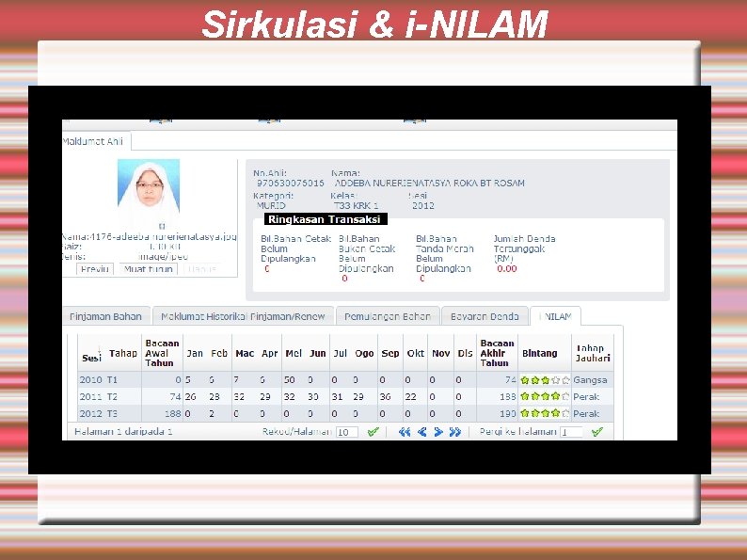Screen dimensions: 747x560
Task: Select the 2011 T2 session row
Action: tap(345, 396)
